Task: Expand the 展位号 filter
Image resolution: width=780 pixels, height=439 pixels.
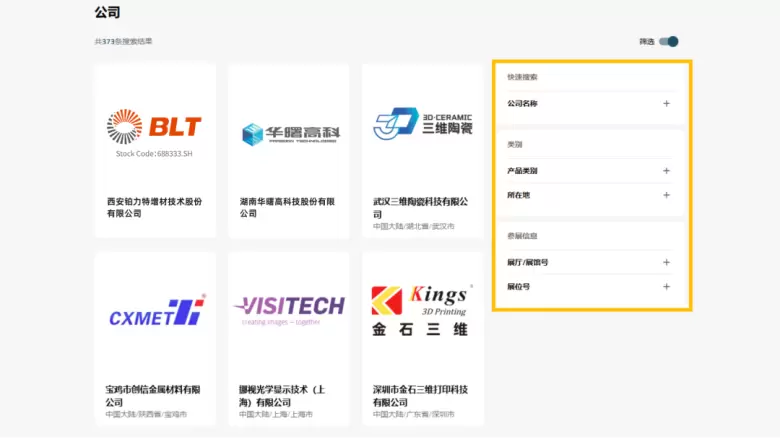Action: (x=589, y=286)
